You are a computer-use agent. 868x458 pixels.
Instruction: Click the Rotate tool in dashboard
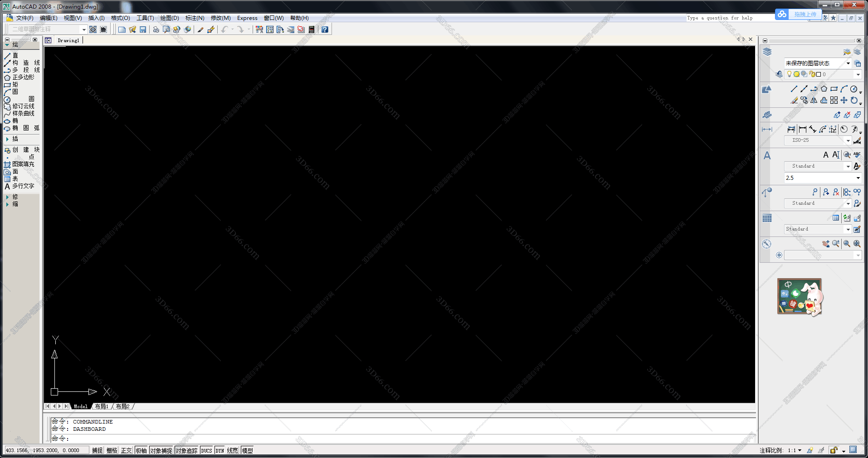pyautogui.click(x=854, y=100)
